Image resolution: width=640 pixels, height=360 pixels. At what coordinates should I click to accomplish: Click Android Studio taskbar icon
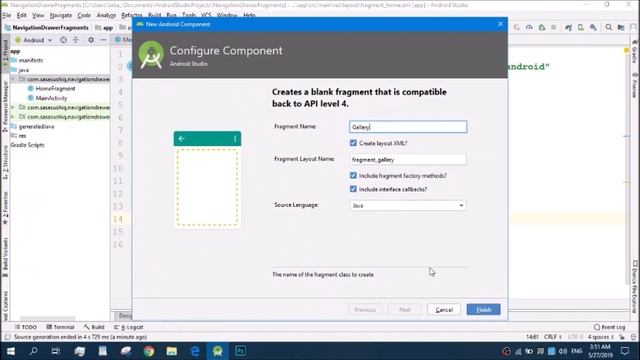point(218,351)
